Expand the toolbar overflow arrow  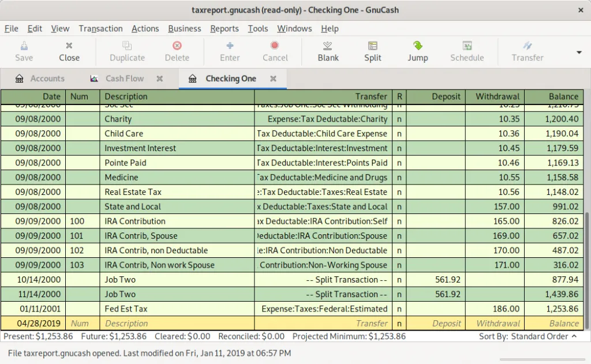580,51
